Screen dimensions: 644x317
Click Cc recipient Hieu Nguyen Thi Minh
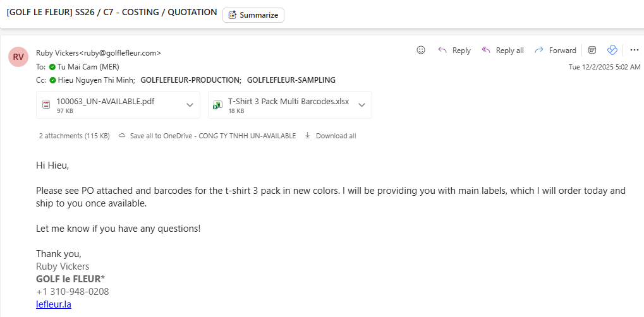95,80
